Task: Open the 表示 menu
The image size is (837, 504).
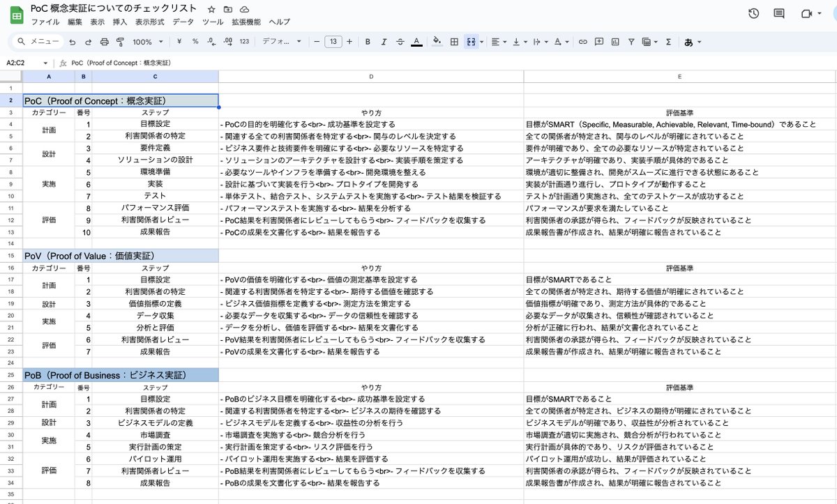Action: pos(98,22)
